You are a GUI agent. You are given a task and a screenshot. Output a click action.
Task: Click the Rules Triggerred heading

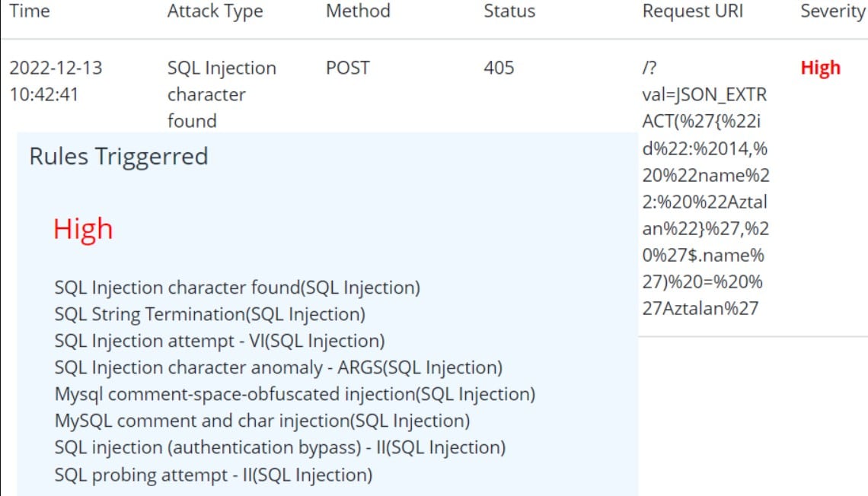119,157
